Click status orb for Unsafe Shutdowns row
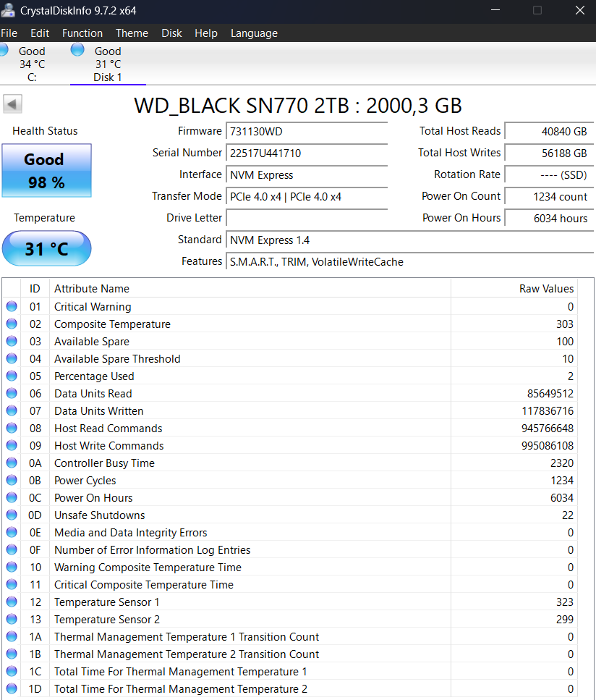 point(12,515)
